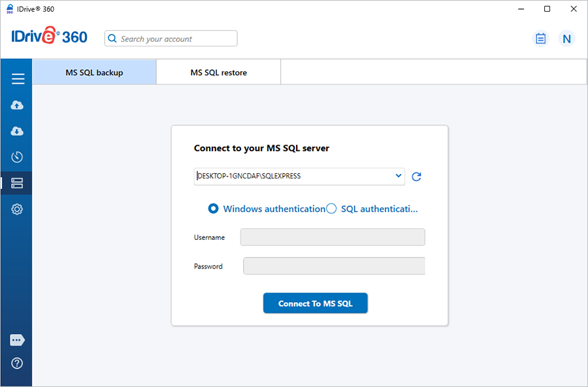The height and width of the screenshot is (387, 588).
Task: Select Windows authentication radio button
Action: (213, 209)
